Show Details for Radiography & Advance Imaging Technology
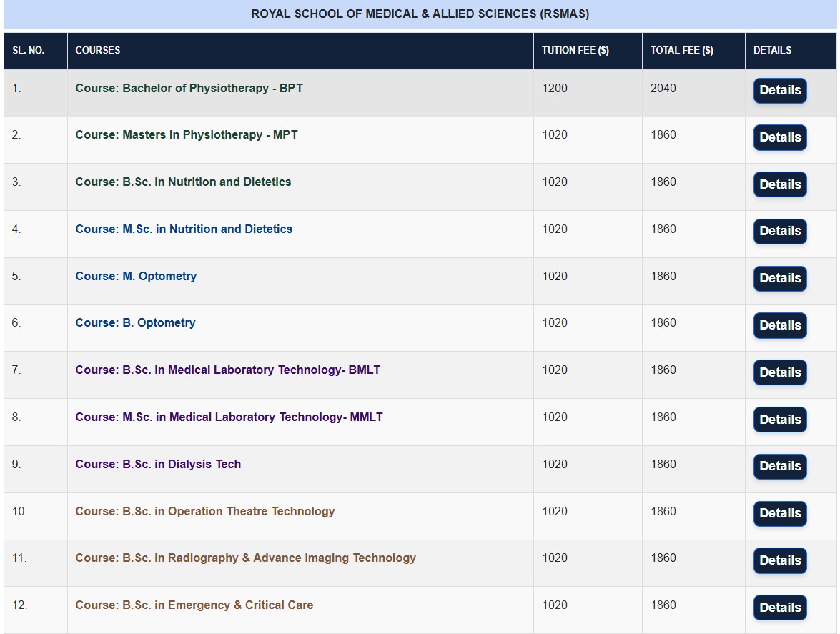The width and height of the screenshot is (840, 634). (779, 560)
